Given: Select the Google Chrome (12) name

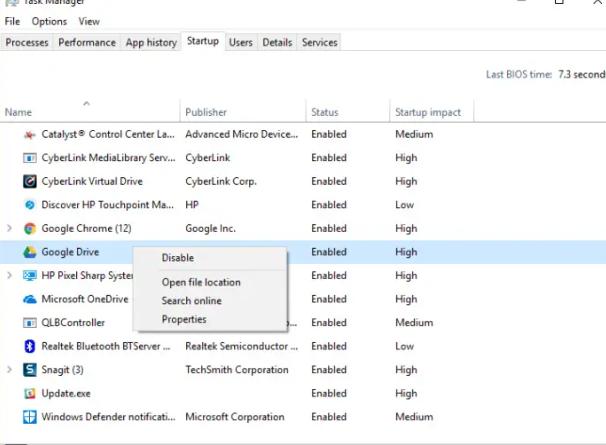Looking at the screenshot, I should 86,228.
